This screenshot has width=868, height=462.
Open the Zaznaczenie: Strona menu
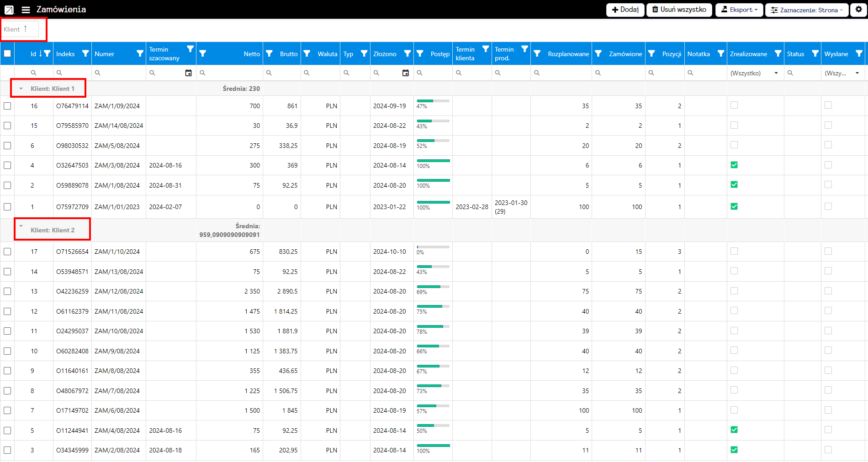point(806,10)
